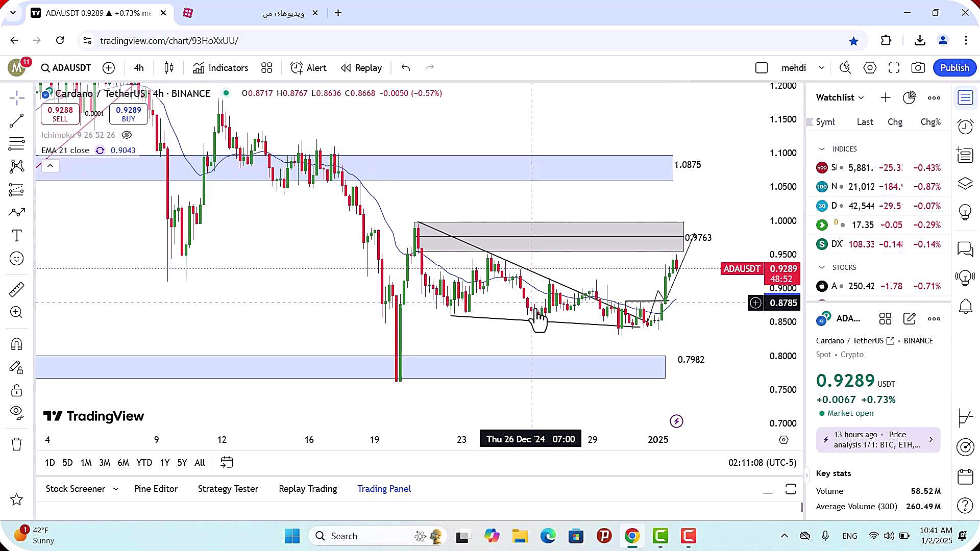Take a chart snapshot with camera icon
The height and width of the screenshot is (551, 980).
pos(918,68)
